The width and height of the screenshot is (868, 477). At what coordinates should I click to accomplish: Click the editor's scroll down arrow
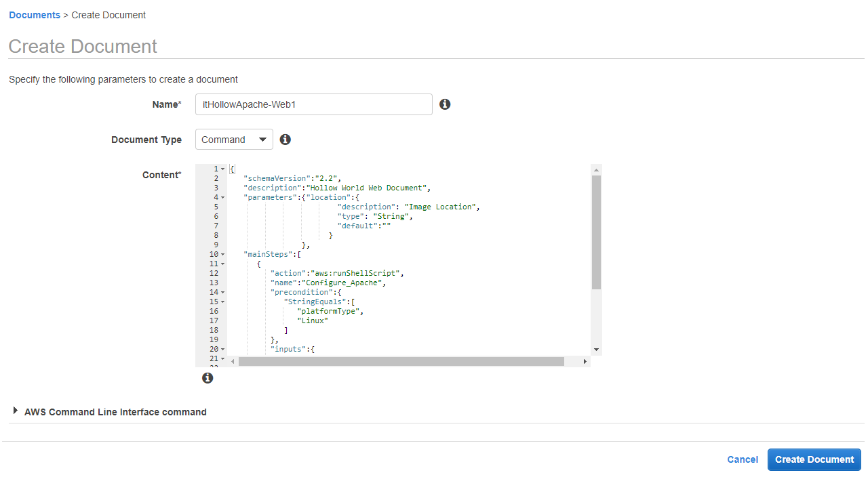click(596, 349)
